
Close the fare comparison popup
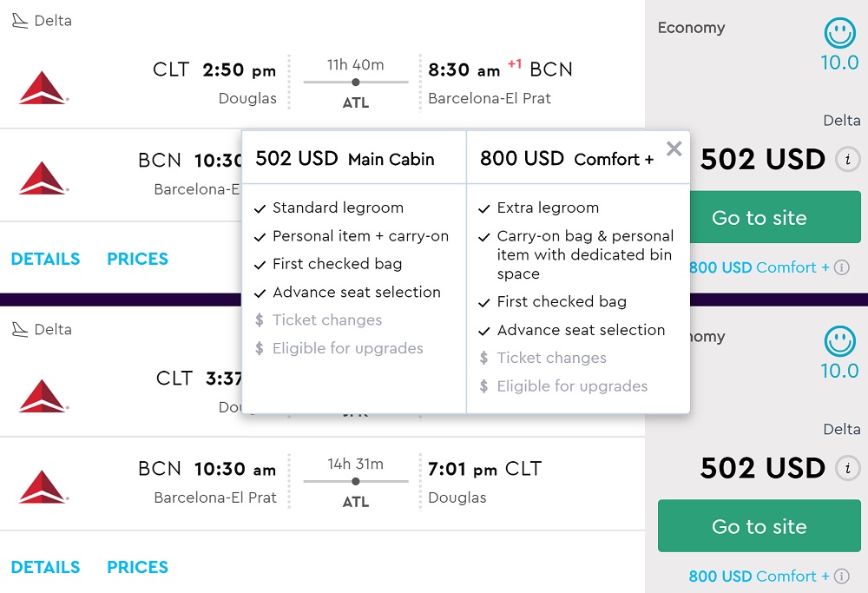click(674, 149)
